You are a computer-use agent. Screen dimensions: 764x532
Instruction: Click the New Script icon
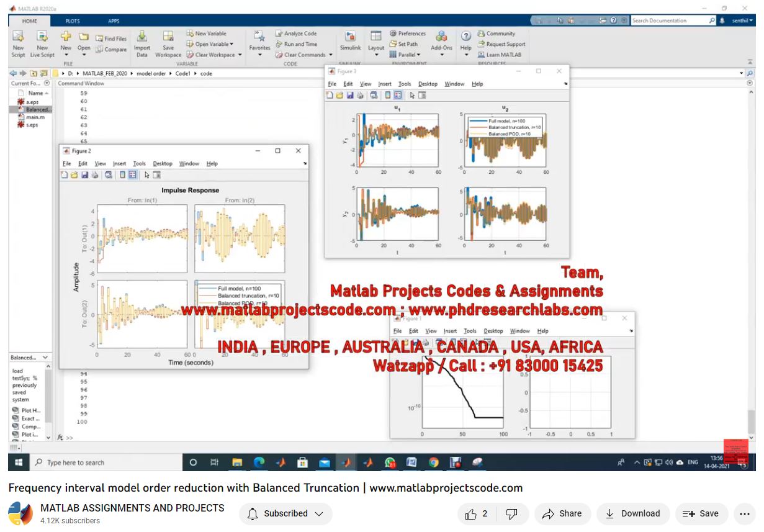(18, 37)
